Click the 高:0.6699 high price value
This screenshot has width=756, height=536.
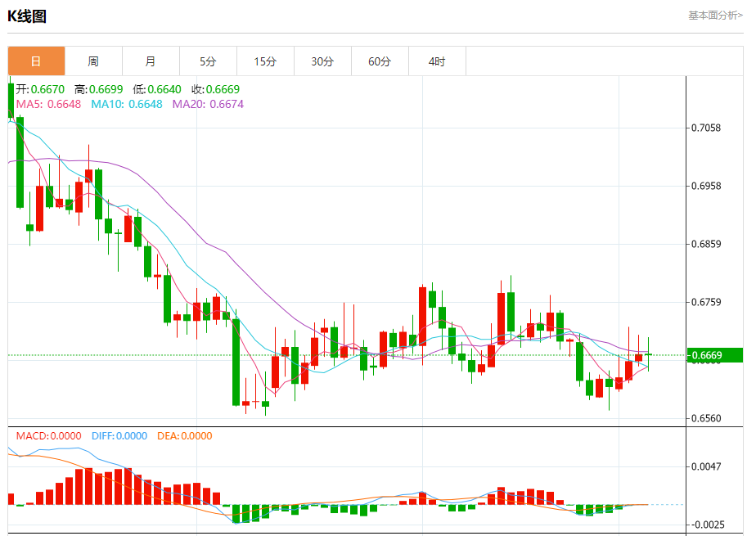(99, 89)
